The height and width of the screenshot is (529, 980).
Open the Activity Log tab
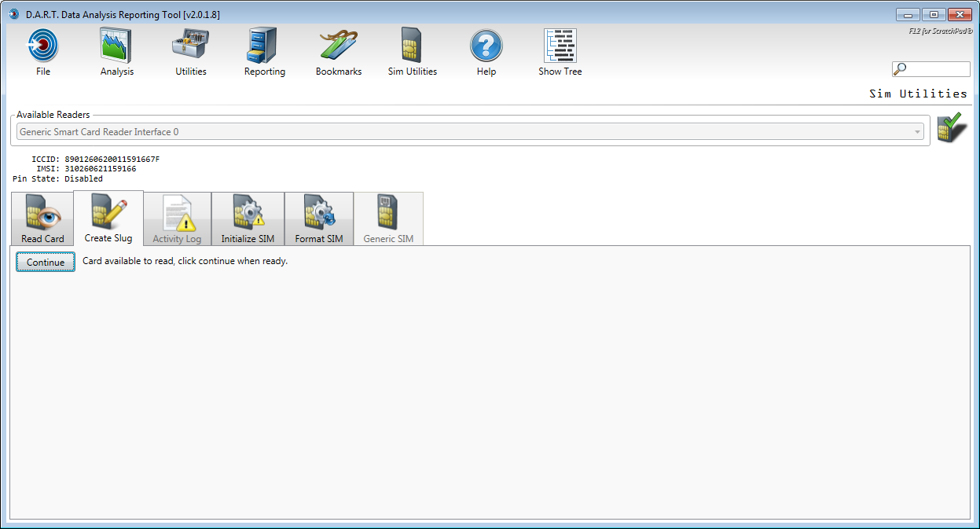tap(177, 219)
